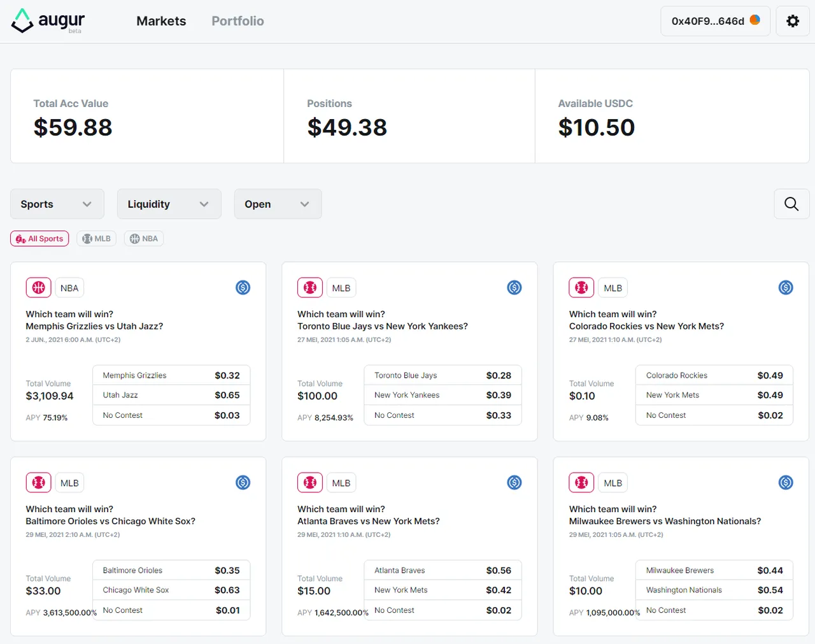Click USDC coin icon on Brewers vs Nationals card

coord(786,482)
